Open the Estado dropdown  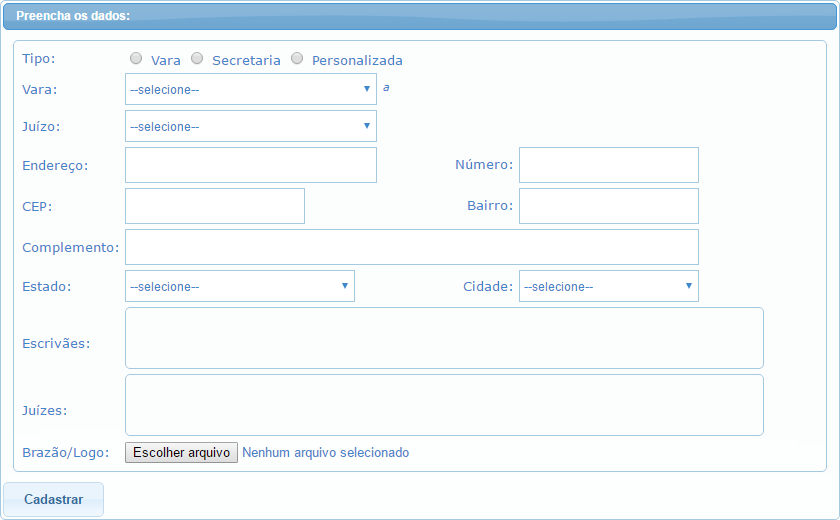(239, 286)
